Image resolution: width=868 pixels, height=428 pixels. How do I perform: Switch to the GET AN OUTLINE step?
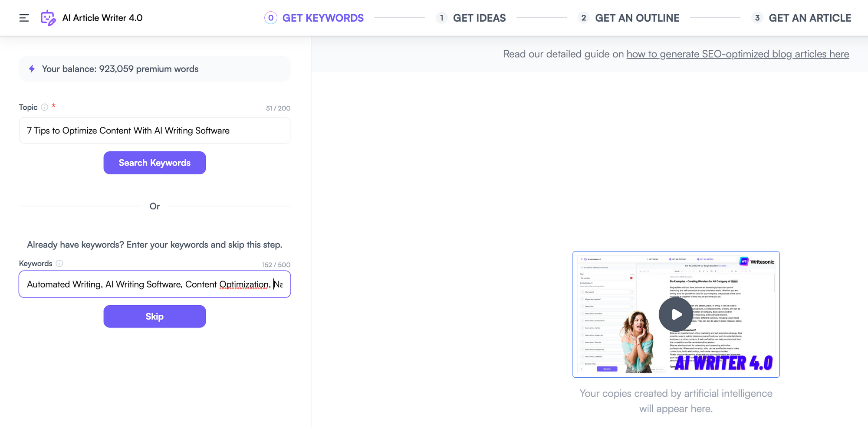click(637, 18)
